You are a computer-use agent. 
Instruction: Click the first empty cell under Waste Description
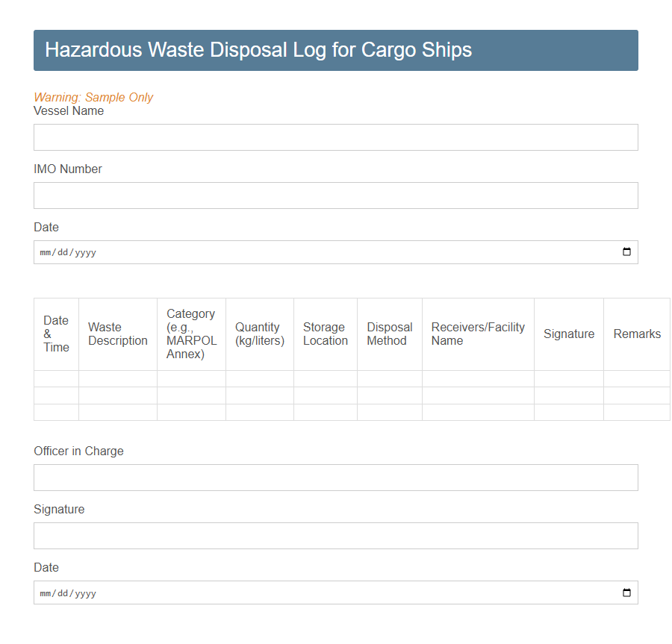point(117,379)
